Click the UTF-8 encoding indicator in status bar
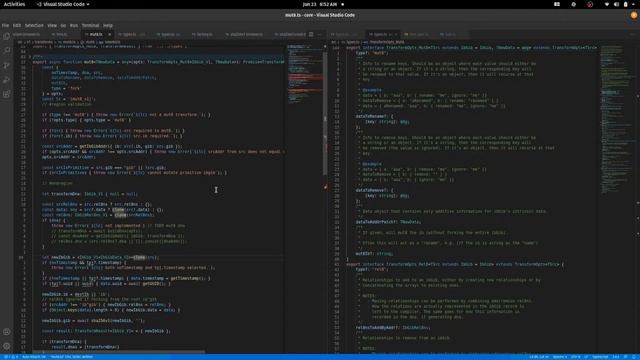Viewport: 640px width, 360px height. coord(576,357)
